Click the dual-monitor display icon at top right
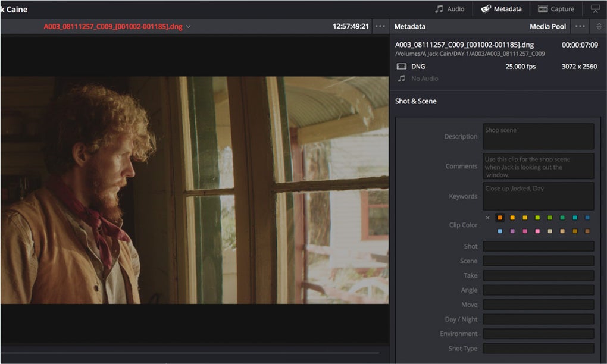607x364 pixels. pyautogui.click(x=595, y=8)
